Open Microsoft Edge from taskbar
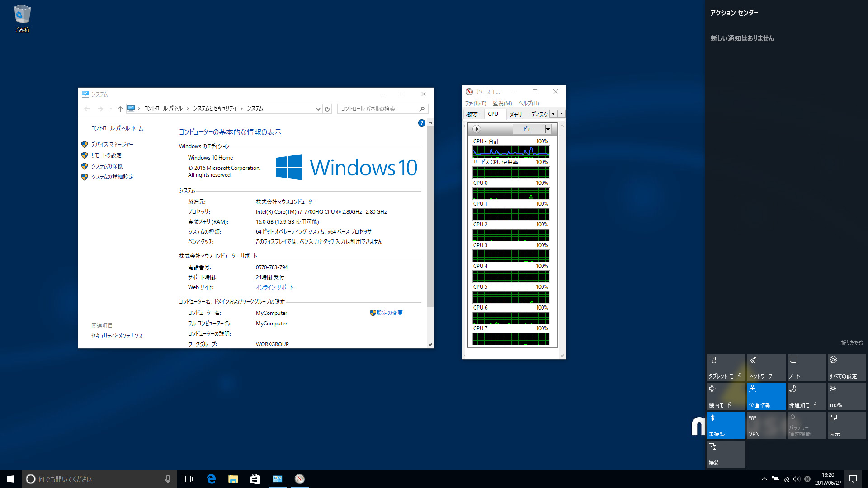Viewport: 868px width, 488px height. (211, 479)
